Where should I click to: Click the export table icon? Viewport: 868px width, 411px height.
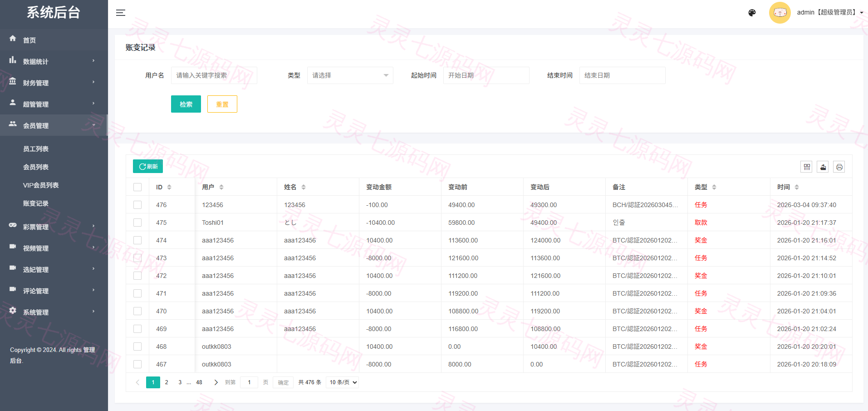(x=823, y=167)
